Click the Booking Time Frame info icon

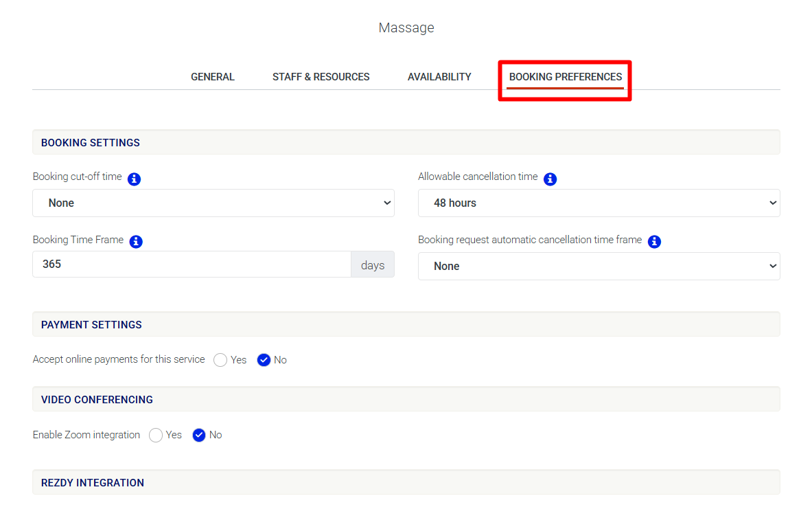point(136,242)
